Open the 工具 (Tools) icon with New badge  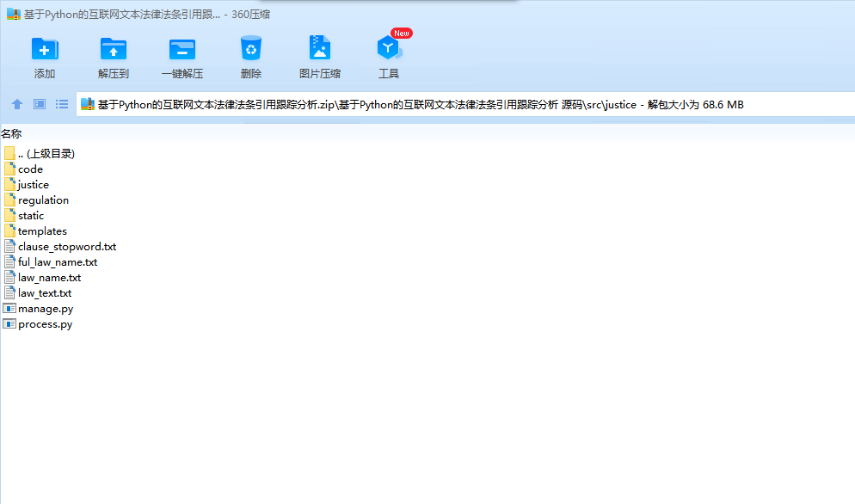[x=389, y=47]
